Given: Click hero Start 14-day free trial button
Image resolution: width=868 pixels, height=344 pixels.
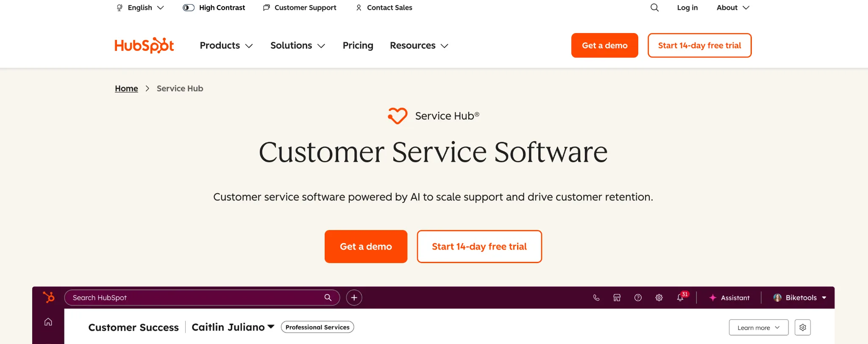Looking at the screenshot, I should pyautogui.click(x=479, y=247).
